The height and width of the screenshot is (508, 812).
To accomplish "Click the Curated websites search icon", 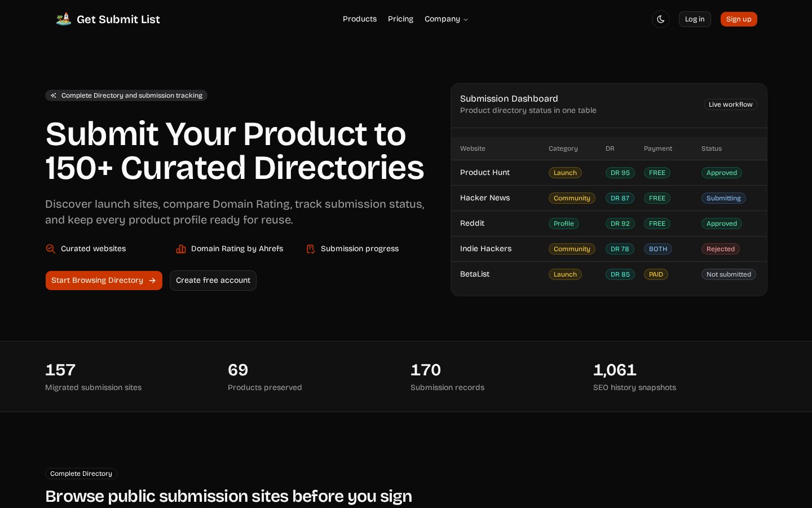I will point(51,249).
